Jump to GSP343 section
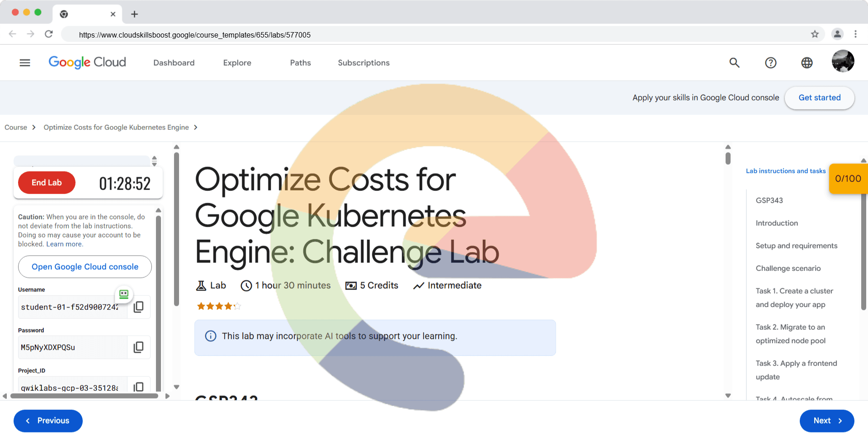The height and width of the screenshot is (441, 868). tap(769, 200)
